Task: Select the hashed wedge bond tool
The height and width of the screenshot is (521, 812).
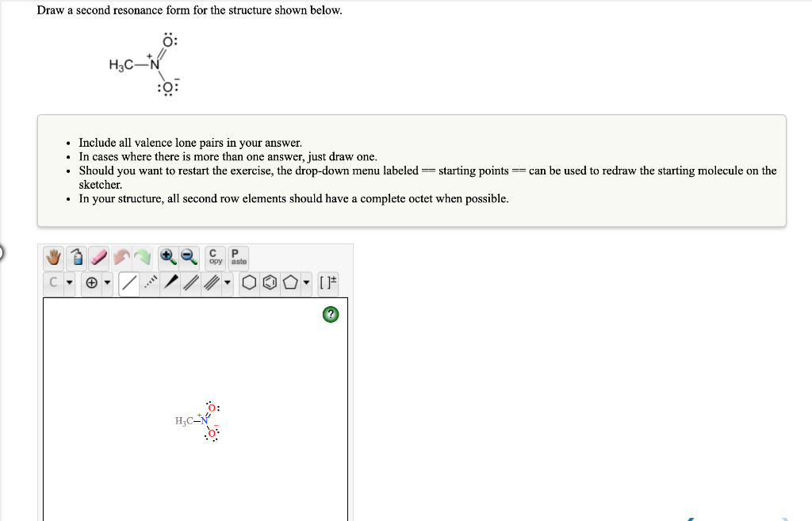Action: (x=150, y=282)
